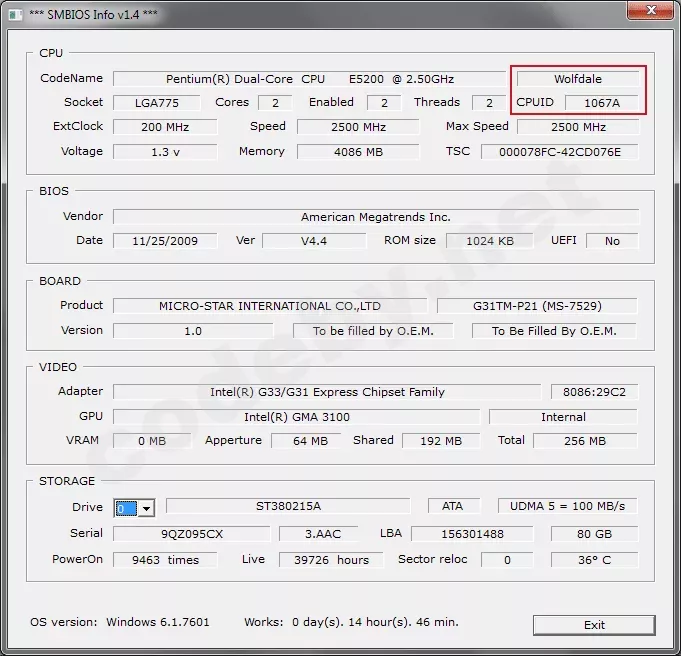This screenshot has height=656, width=681.
Task: Click the video Adapter chipset field
Action: tap(327, 392)
